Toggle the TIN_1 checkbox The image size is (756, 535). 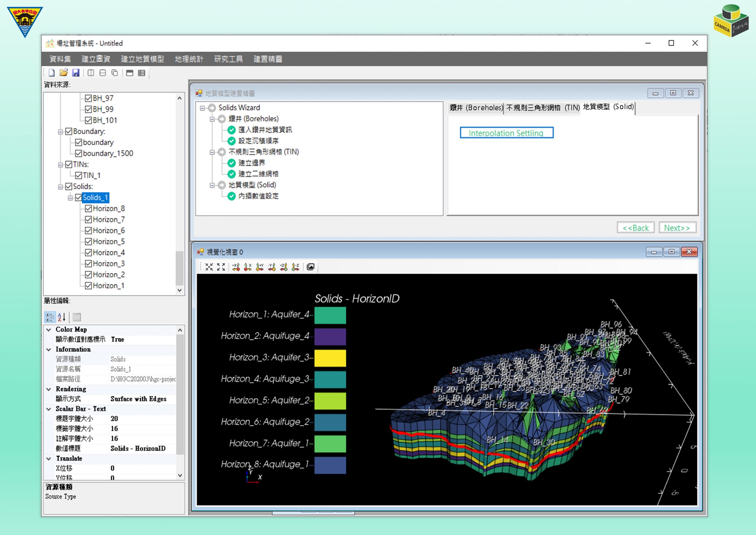pyautogui.click(x=78, y=175)
